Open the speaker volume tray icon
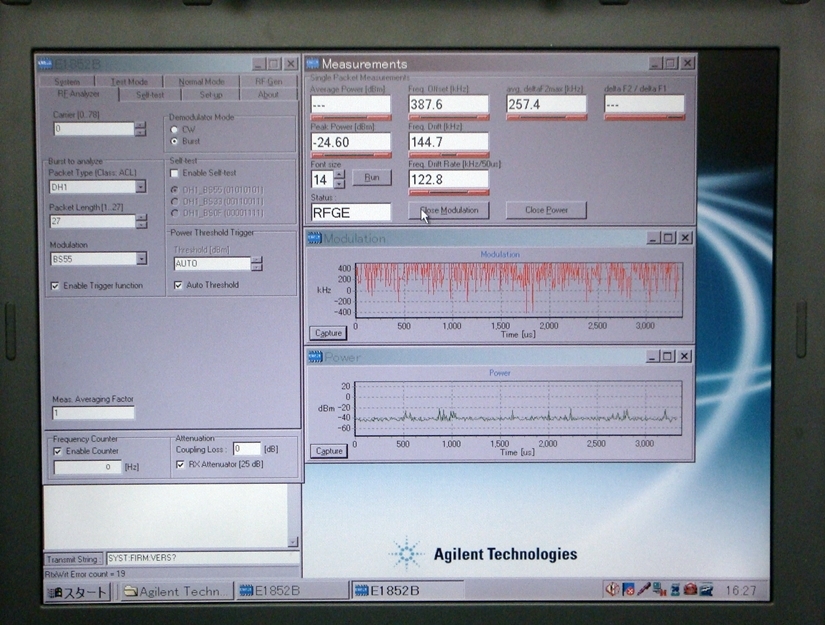This screenshot has width=825, height=625. pyautogui.click(x=612, y=589)
